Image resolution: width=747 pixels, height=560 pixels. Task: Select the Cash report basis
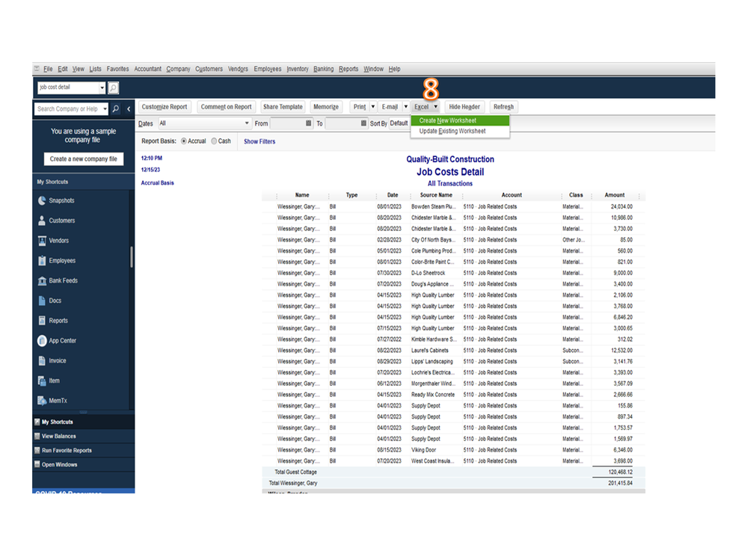[x=215, y=141]
